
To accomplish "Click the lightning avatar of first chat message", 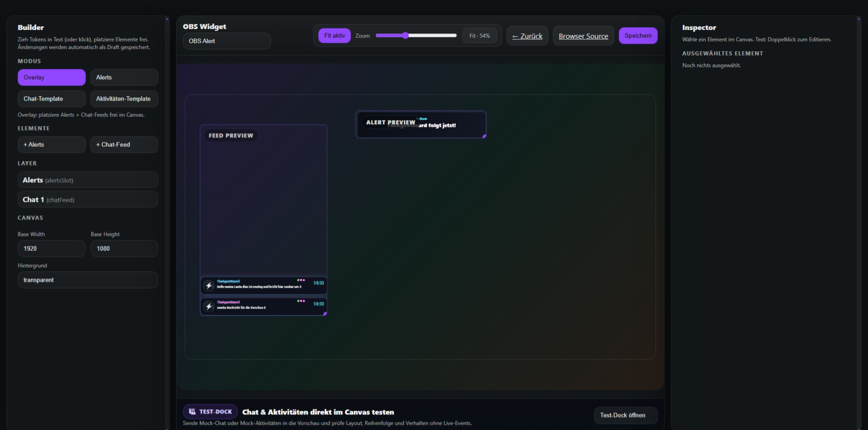I will coord(209,285).
